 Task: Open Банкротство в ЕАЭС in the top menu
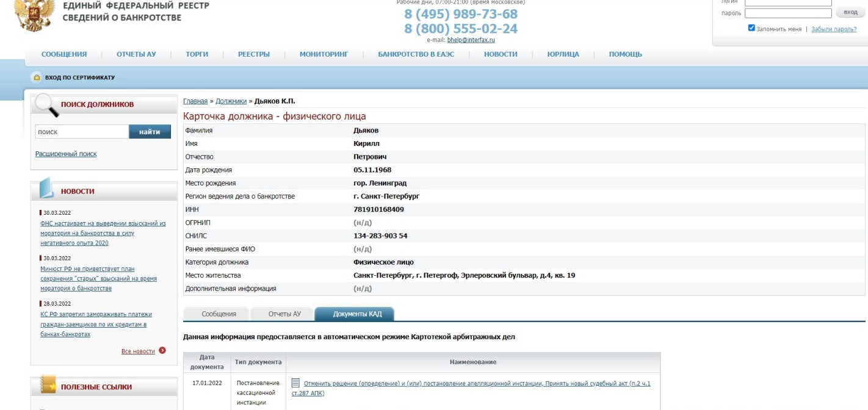pos(416,54)
